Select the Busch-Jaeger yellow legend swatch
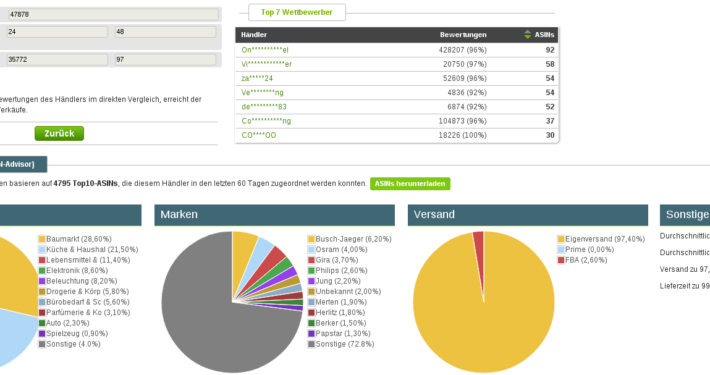Viewport: 710px width, 375px height. [x=311, y=239]
